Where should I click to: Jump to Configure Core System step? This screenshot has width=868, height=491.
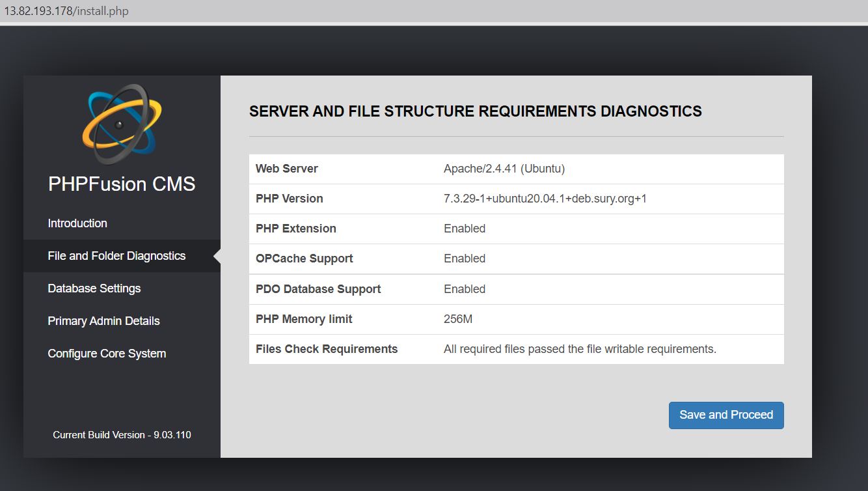pos(107,354)
